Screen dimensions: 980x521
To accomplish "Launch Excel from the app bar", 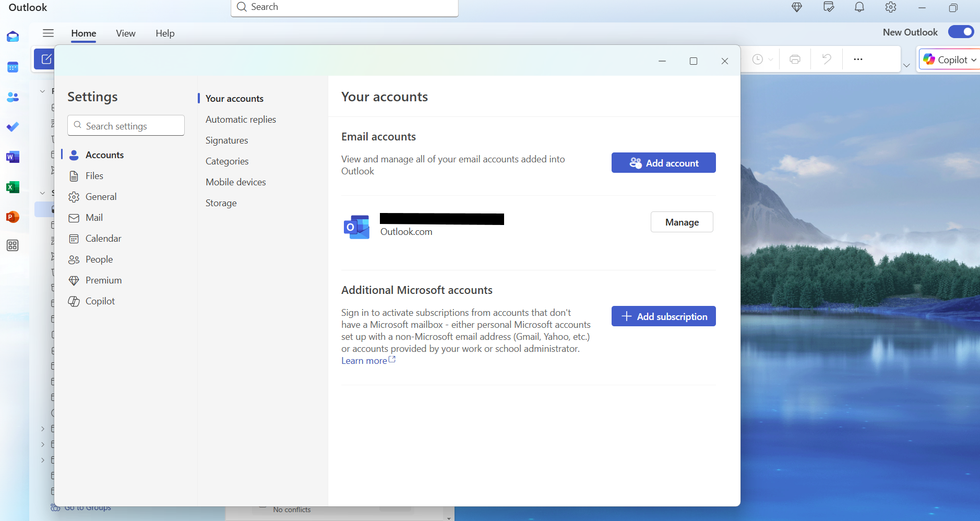I will [x=13, y=186].
